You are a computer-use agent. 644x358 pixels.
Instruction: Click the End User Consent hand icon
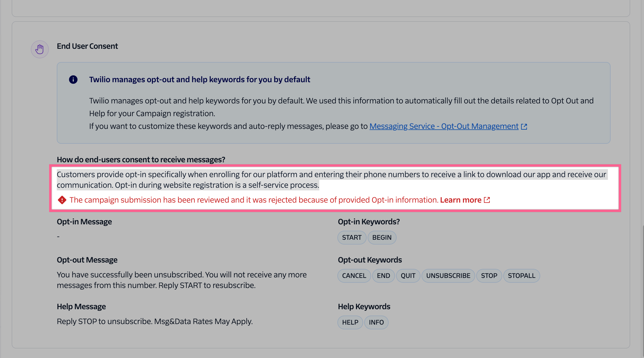click(x=40, y=49)
